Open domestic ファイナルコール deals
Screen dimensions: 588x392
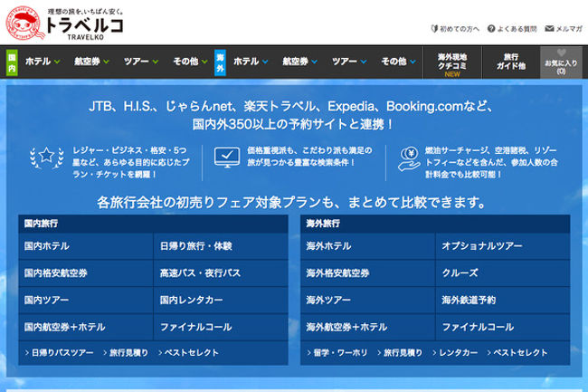(221, 327)
